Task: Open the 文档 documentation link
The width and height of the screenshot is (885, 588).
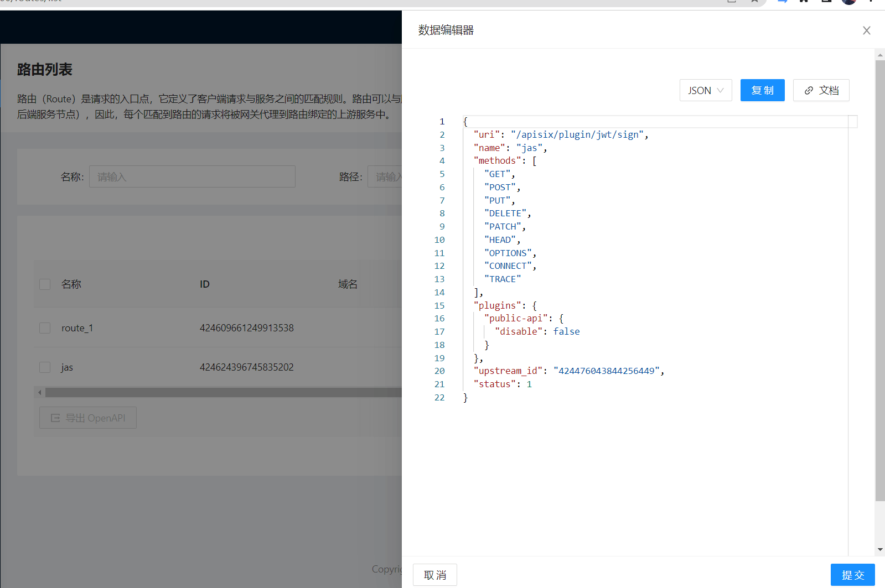Action: tap(821, 90)
